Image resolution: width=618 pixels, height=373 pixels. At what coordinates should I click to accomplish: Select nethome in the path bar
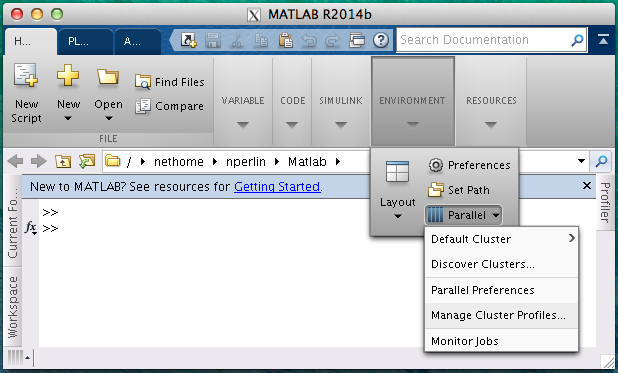click(x=179, y=162)
